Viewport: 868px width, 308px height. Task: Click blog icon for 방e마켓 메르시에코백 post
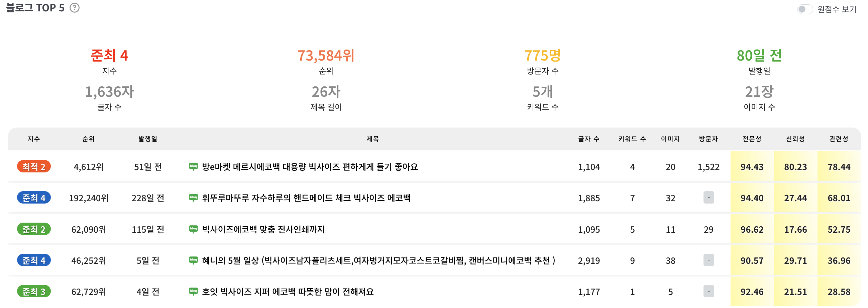point(193,167)
